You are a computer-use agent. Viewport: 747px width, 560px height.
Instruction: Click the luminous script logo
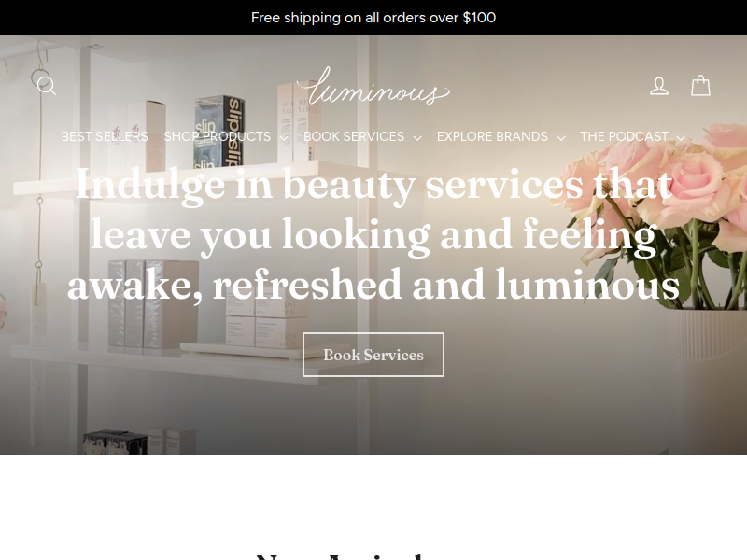click(373, 86)
